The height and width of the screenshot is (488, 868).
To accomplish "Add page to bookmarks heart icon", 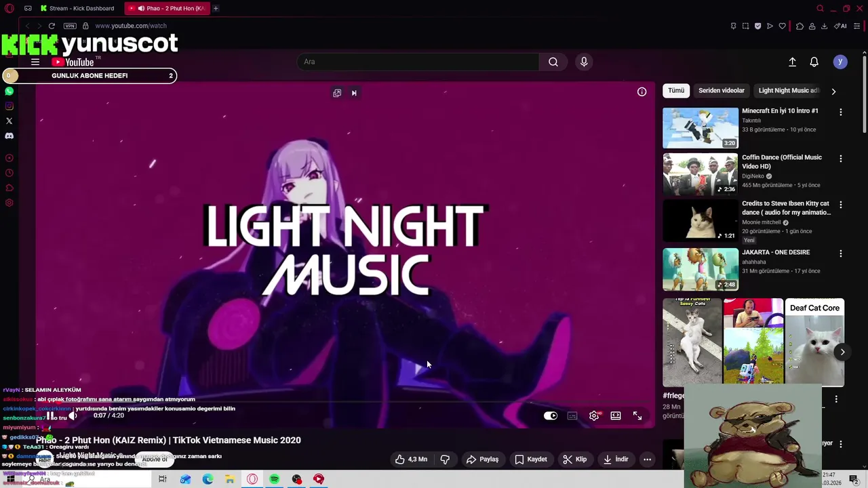I will tap(782, 26).
